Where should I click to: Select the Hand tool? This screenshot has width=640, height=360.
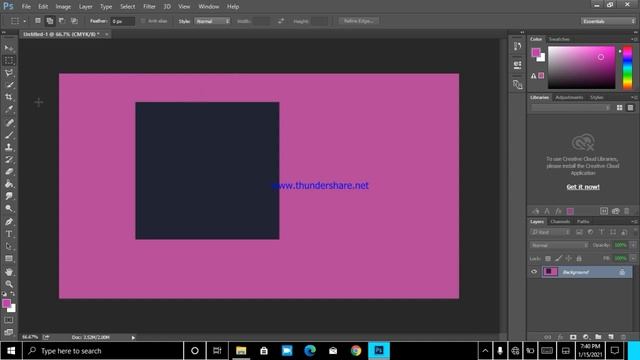9,271
